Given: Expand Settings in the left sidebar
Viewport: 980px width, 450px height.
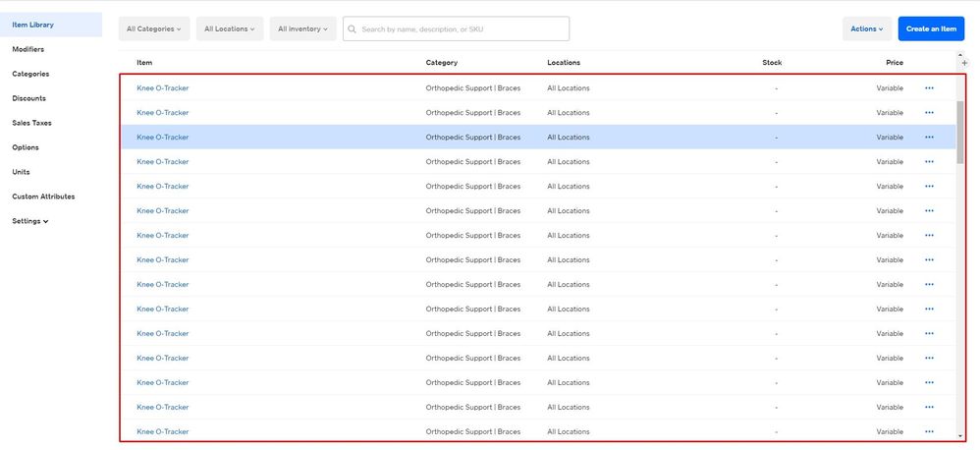Looking at the screenshot, I should point(30,221).
